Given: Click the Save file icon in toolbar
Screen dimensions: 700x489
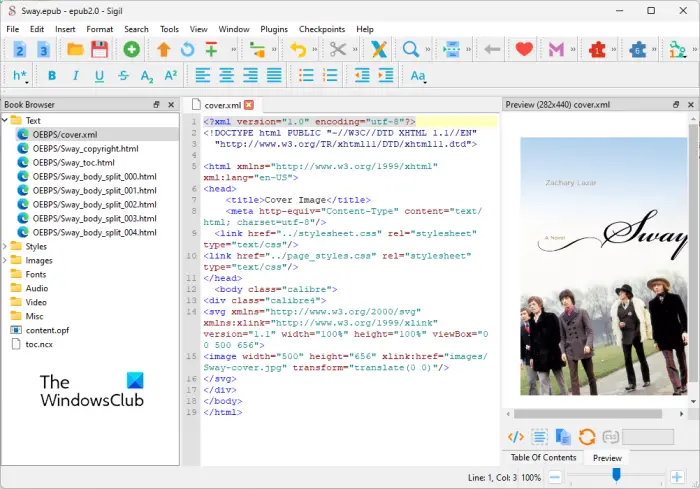Looking at the screenshot, I should tap(100, 49).
